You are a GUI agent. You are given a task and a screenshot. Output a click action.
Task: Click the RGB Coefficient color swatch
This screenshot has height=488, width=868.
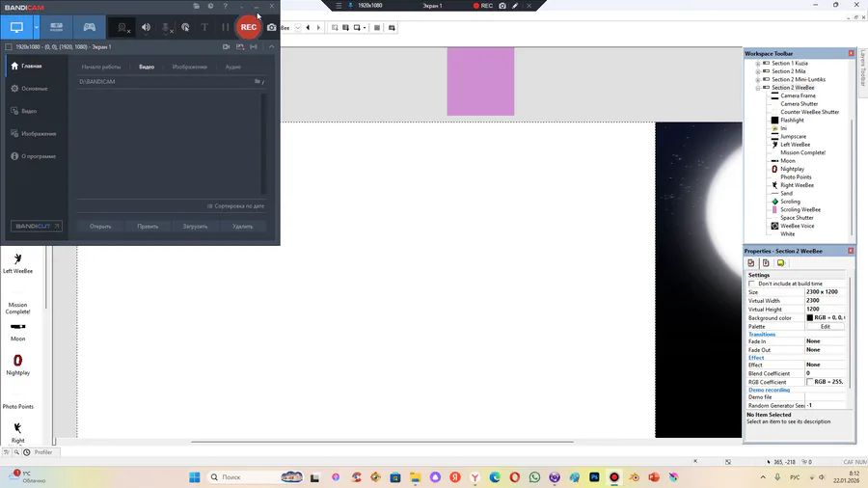(810, 382)
